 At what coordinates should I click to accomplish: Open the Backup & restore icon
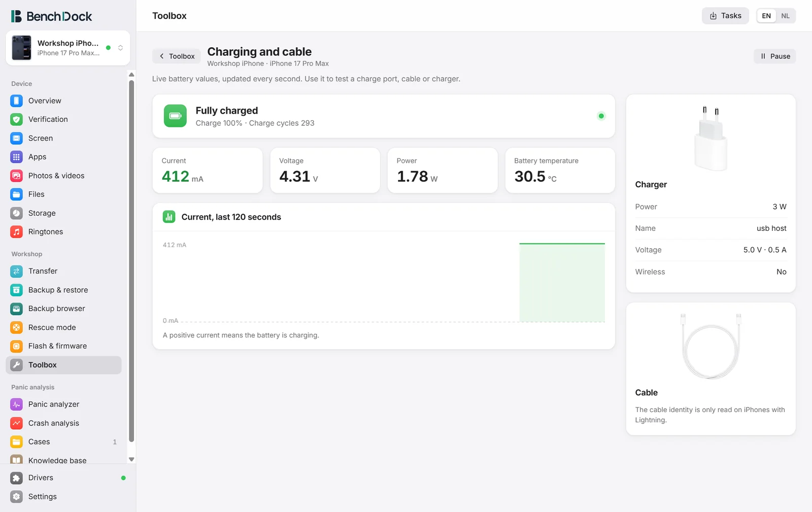tap(17, 290)
